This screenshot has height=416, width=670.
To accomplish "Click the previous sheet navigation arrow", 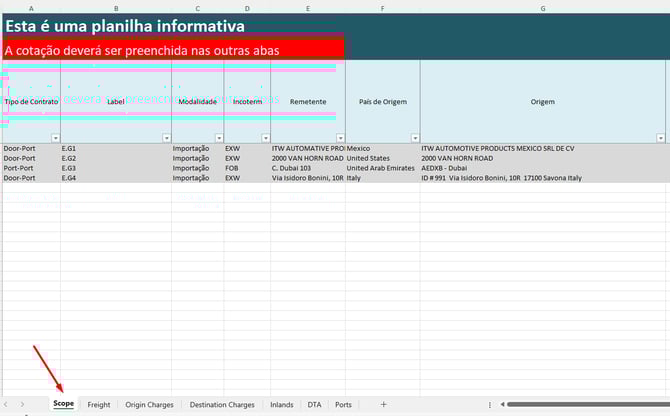I will (8, 405).
